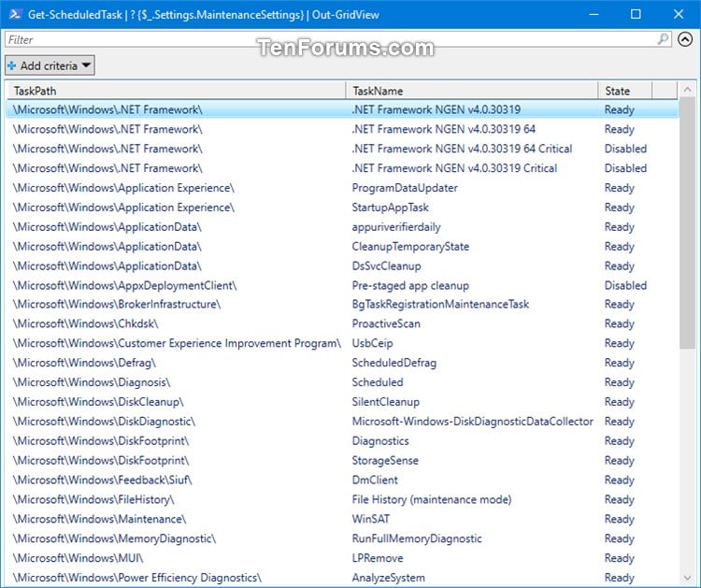This screenshot has width=701, height=588.
Task: Select the StorageSense task
Action: [x=342, y=461]
